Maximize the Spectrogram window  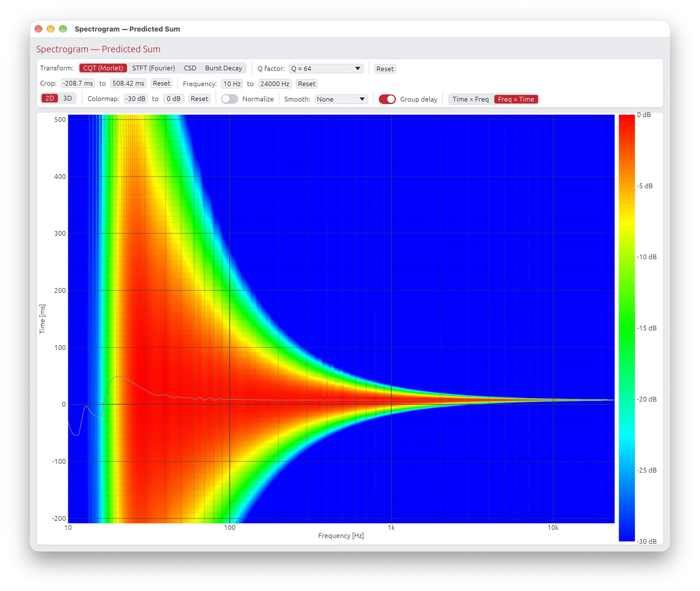[x=63, y=29]
